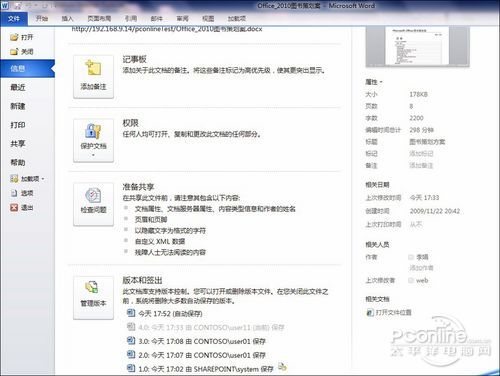Click the 添加备注 sticky note button

(93, 77)
